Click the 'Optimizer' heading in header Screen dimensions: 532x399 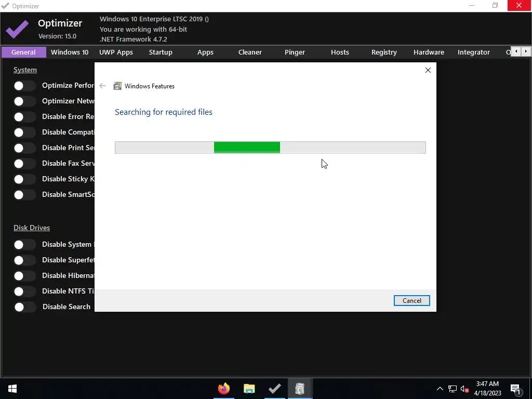[x=60, y=23]
